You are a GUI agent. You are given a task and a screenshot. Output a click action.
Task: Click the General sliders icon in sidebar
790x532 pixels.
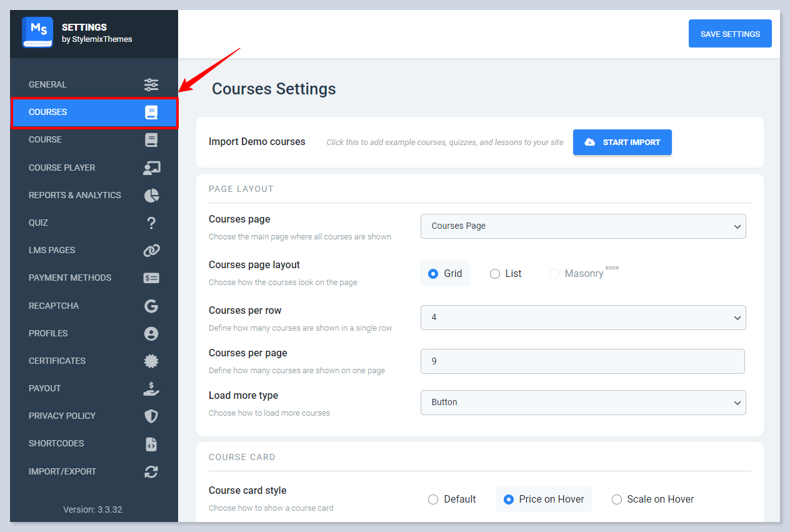pos(151,84)
